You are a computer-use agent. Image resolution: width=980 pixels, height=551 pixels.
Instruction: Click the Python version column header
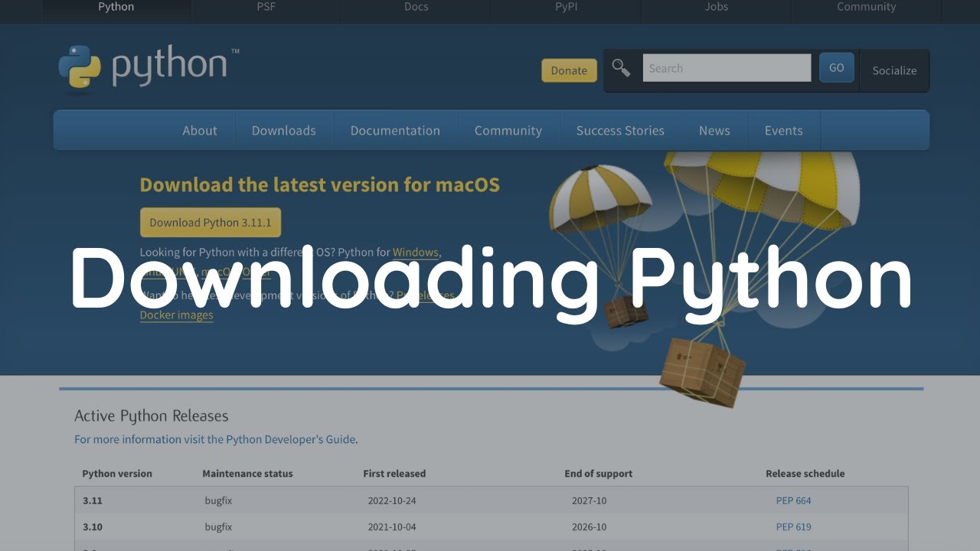(117, 474)
